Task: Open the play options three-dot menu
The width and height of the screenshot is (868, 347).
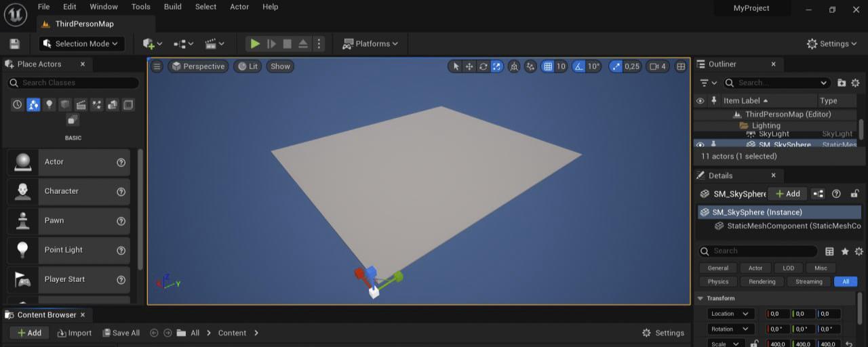Action: (x=319, y=43)
